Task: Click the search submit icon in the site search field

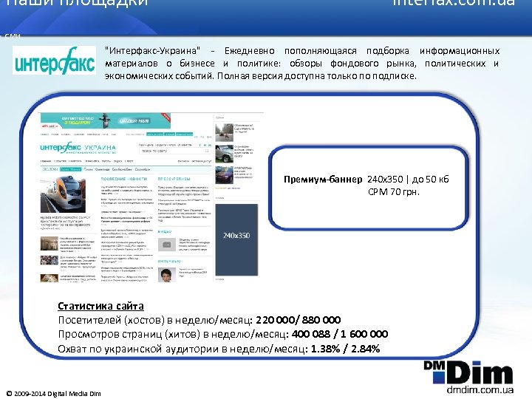Action: (x=207, y=151)
